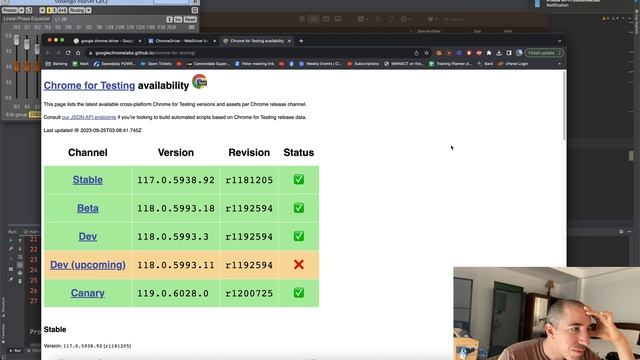Click line number 24 in the IDE
The image size is (640, 360).
(33, 270)
